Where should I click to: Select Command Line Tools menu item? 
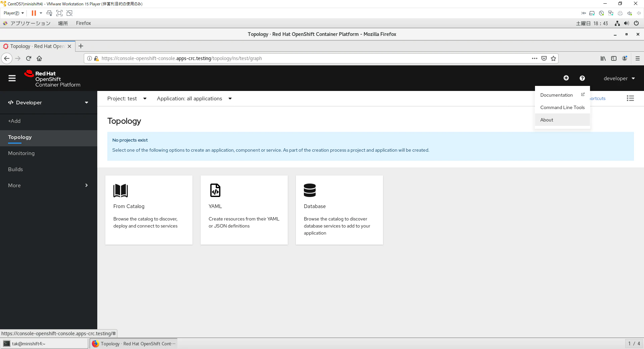click(562, 107)
